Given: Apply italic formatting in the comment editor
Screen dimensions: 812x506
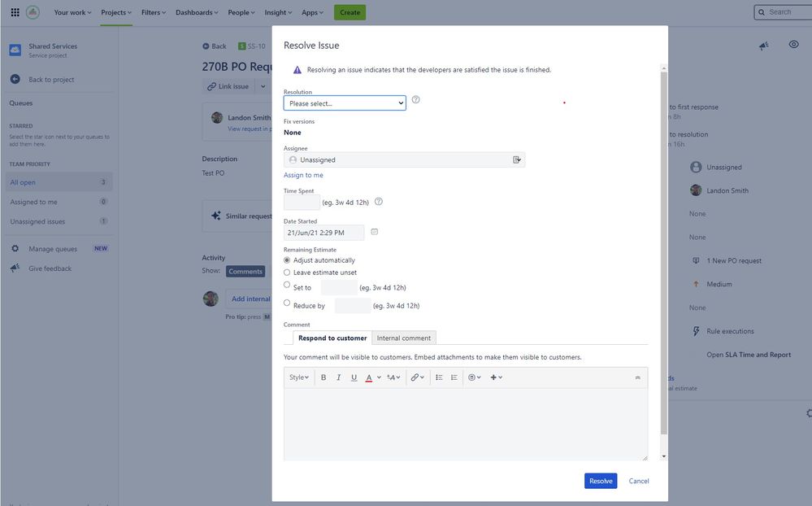Looking at the screenshot, I should coord(337,376).
